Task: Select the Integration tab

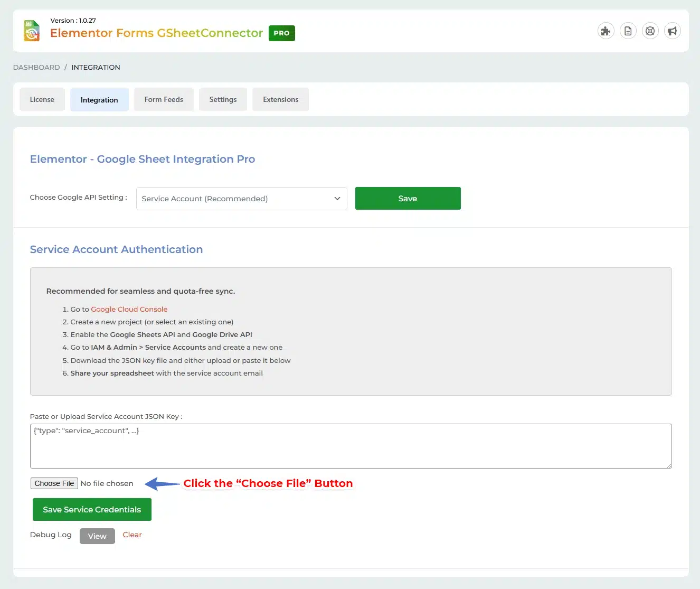Action: click(99, 100)
